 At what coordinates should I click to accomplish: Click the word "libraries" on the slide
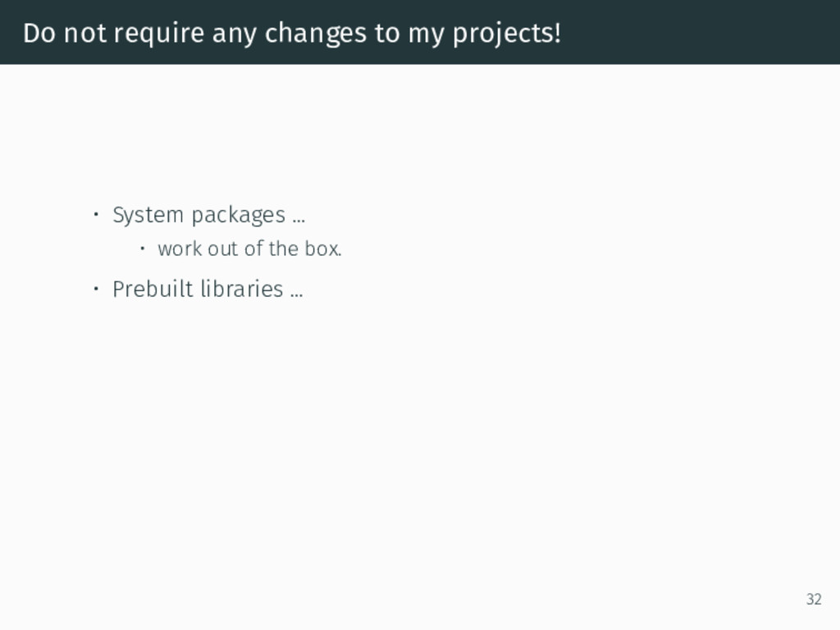click(x=242, y=290)
